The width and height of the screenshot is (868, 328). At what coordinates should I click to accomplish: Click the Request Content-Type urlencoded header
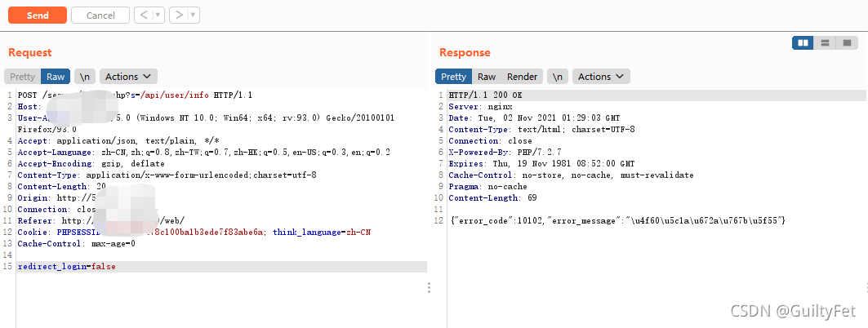[x=167, y=175]
